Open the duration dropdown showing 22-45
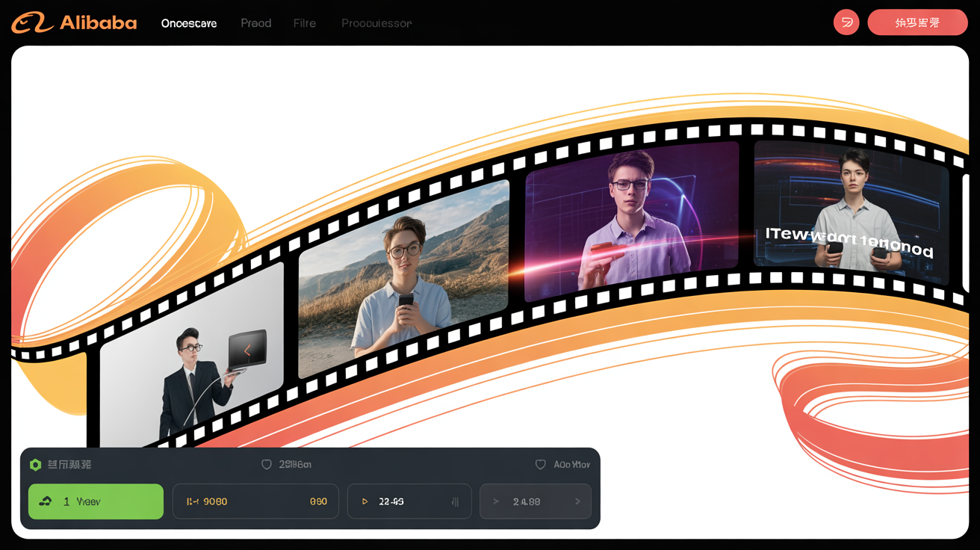980x550 pixels. pyautogui.click(x=409, y=501)
